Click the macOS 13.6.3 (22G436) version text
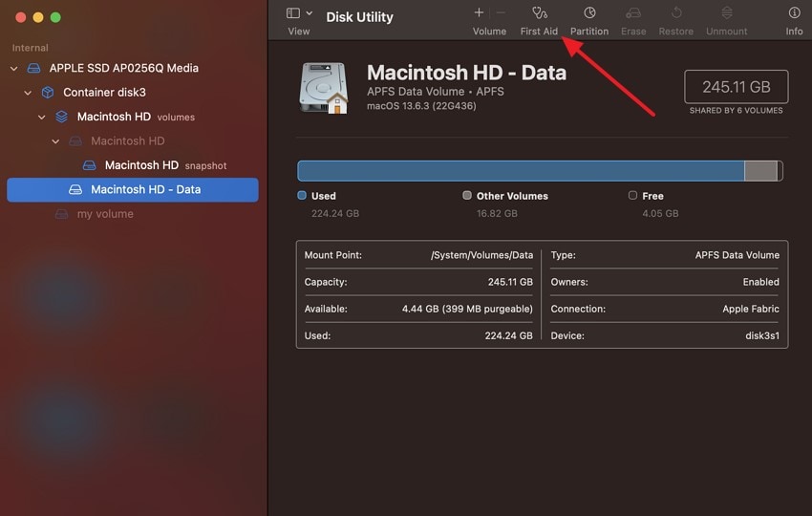The width and height of the screenshot is (812, 516). click(421, 106)
